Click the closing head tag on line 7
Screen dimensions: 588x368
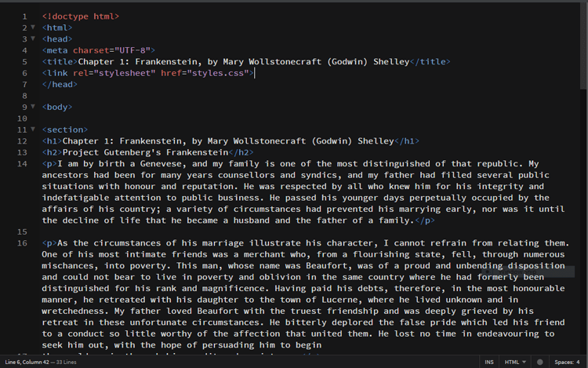[x=60, y=85]
